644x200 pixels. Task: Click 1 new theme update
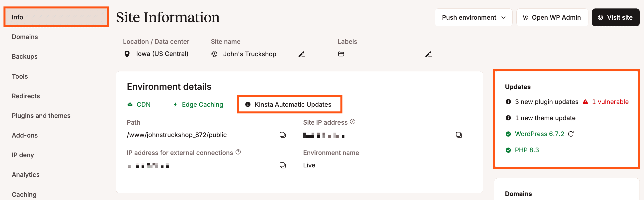click(x=545, y=118)
